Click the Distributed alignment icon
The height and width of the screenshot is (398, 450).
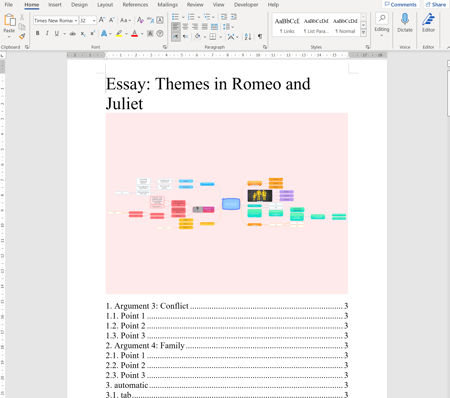tap(214, 27)
